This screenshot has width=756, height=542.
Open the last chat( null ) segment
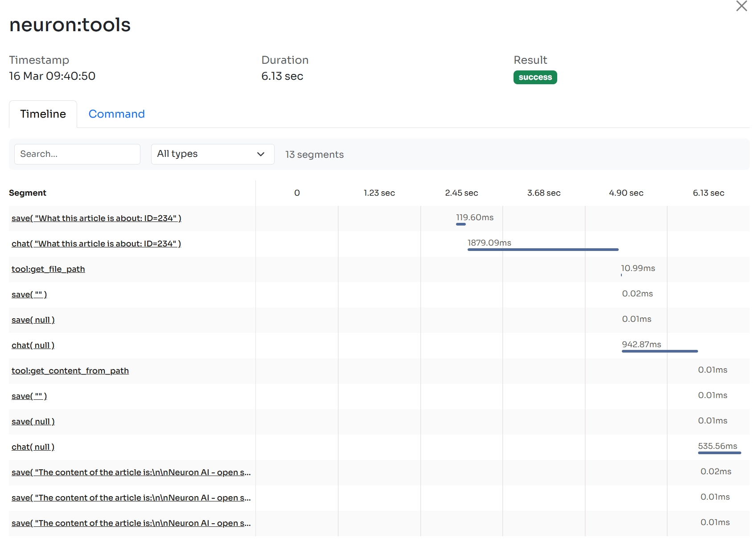(x=33, y=447)
